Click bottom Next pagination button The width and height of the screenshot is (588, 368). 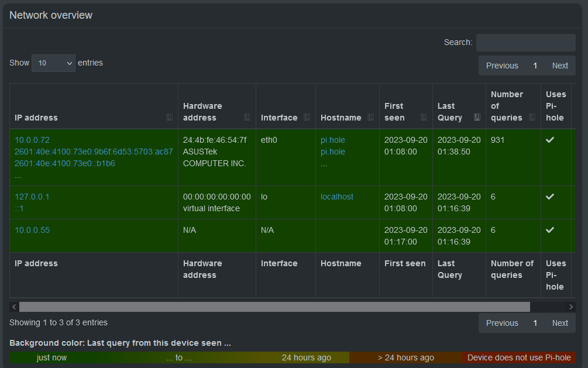pyautogui.click(x=560, y=323)
